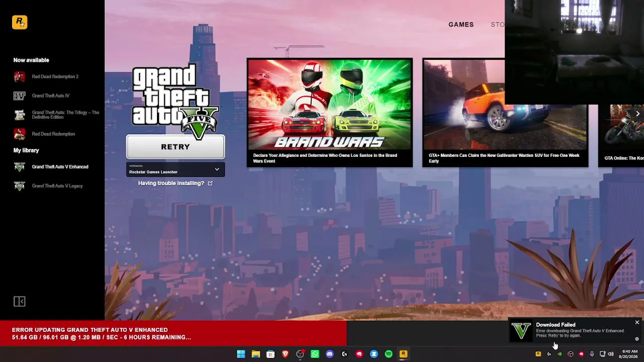This screenshot has height=362, width=644.
Task: Open the 'Having trouble installing?' link
Action: click(x=176, y=183)
